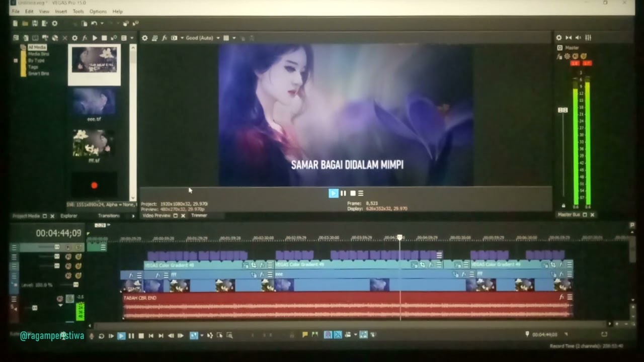Click the Media FX icon in Project Media toolbar

[x=85, y=38]
